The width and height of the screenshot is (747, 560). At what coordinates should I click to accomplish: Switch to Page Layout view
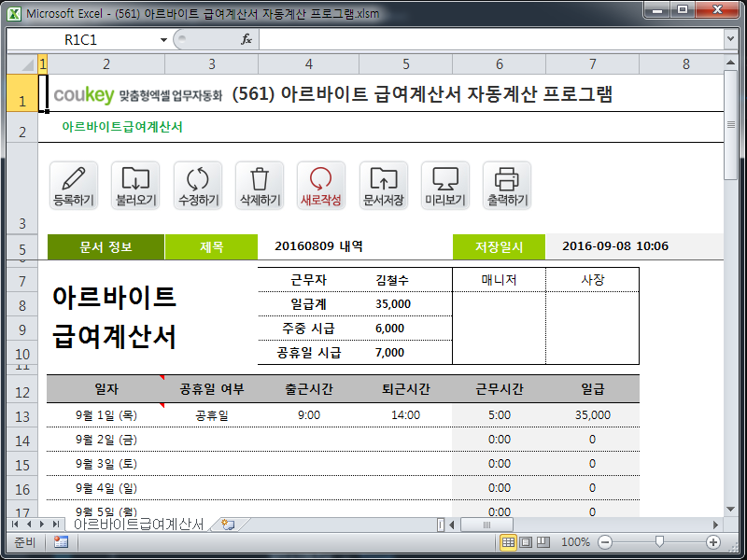(526, 542)
